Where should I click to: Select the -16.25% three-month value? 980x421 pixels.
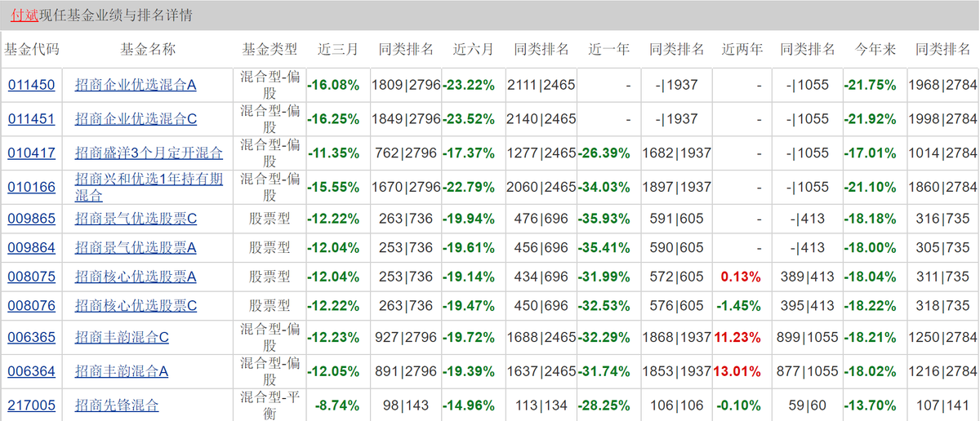pos(333,119)
